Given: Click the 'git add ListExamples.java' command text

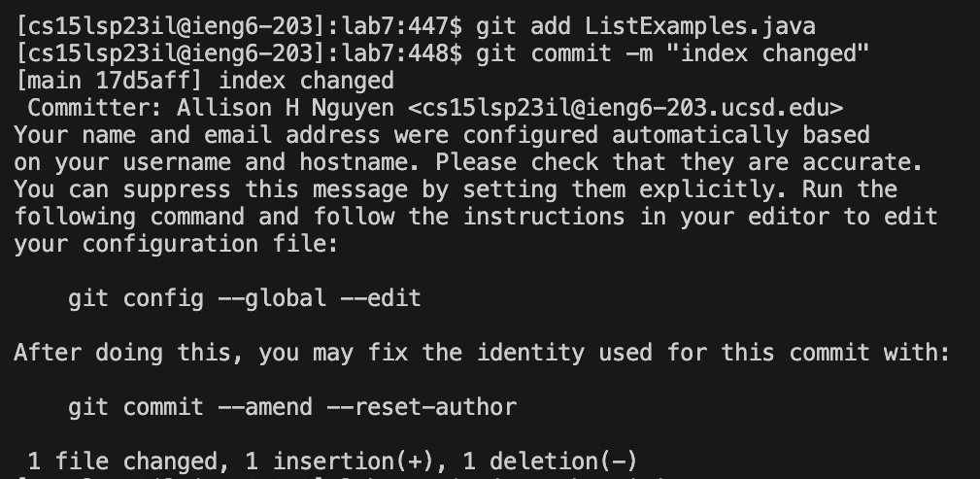Looking at the screenshot, I should point(646,26).
